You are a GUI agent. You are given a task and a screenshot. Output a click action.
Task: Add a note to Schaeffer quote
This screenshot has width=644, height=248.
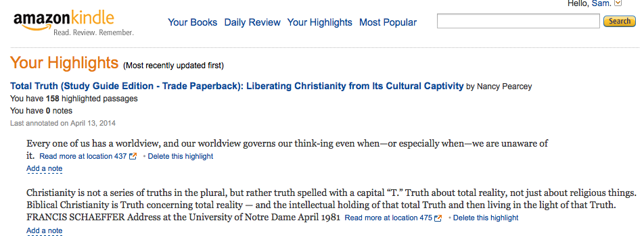click(45, 230)
